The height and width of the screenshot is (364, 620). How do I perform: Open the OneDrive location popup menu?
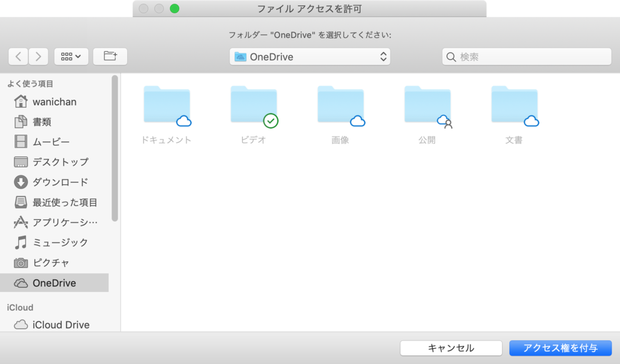pos(310,57)
